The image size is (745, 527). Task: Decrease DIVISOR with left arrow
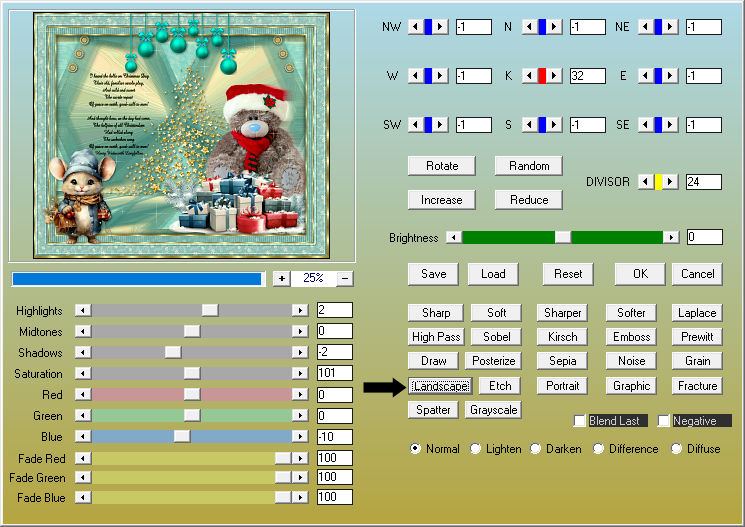point(645,182)
